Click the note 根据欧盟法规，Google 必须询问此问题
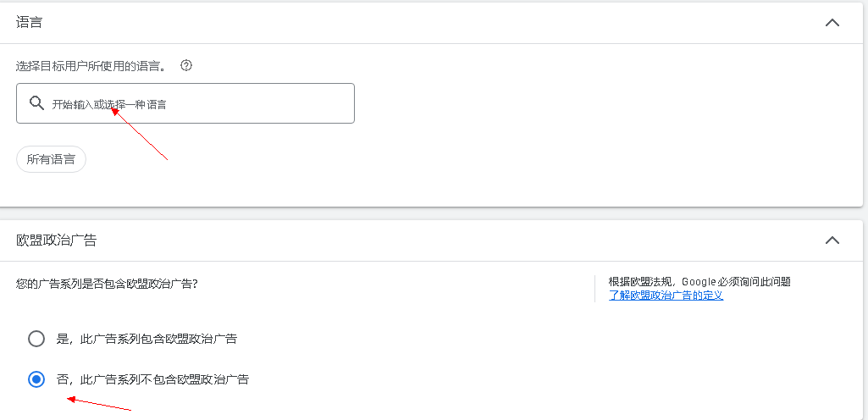868x420 pixels. [x=699, y=281]
